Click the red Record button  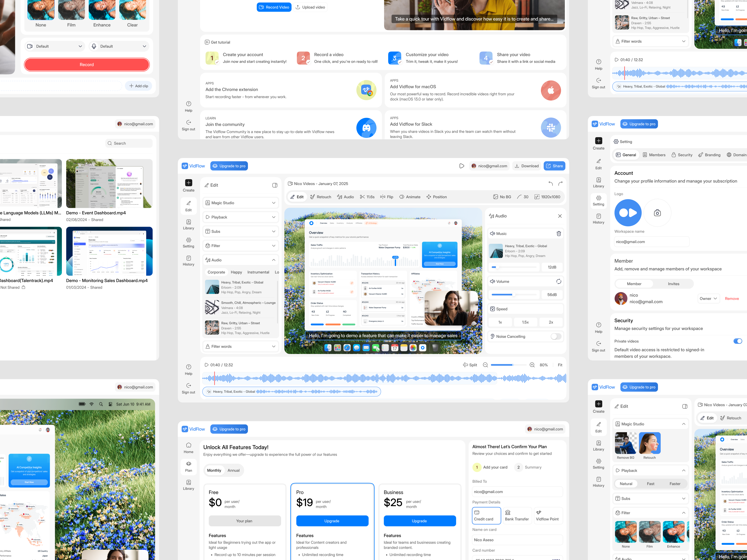pos(86,64)
